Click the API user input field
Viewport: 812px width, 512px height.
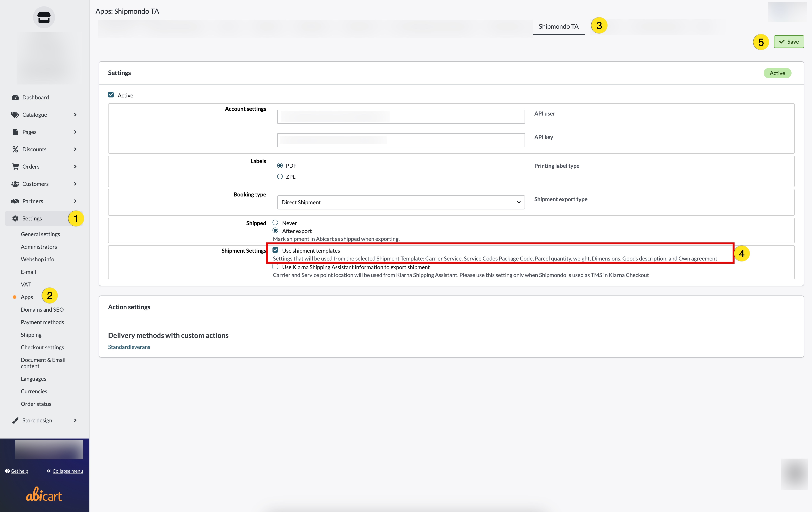(x=401, y=117)
